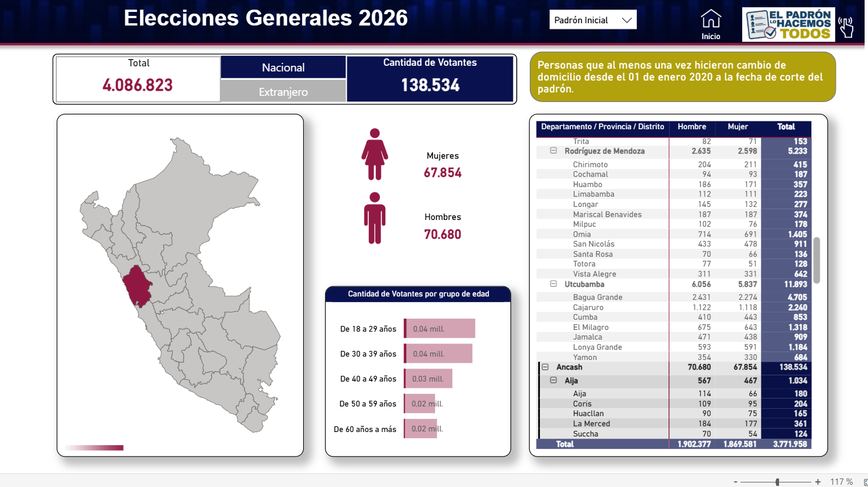Image resolution: width=868 pixels, height=487 pixels.
Task: Click the table's vertical scrollbar thumb
Action: click(x=816, y=260)
